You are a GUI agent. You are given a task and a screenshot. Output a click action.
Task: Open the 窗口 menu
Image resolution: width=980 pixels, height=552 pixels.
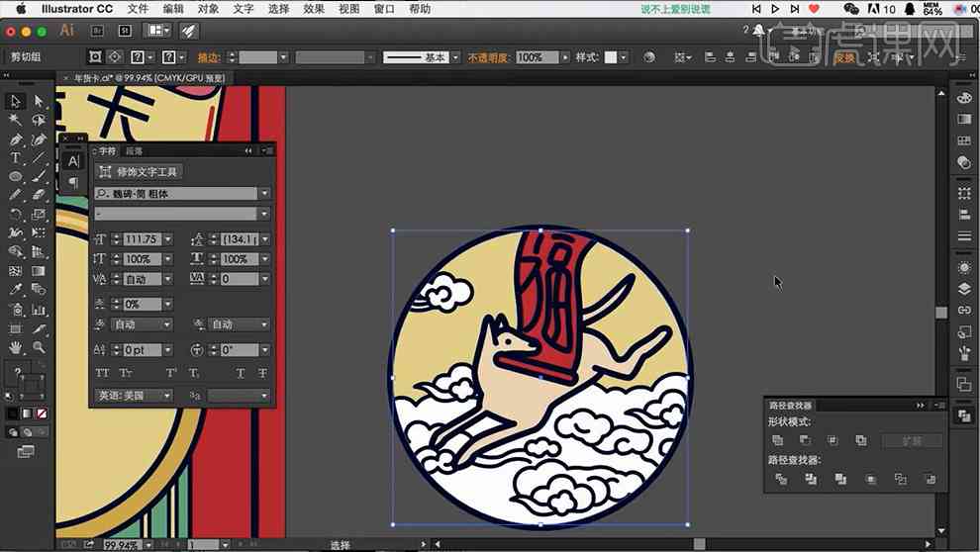384,9
